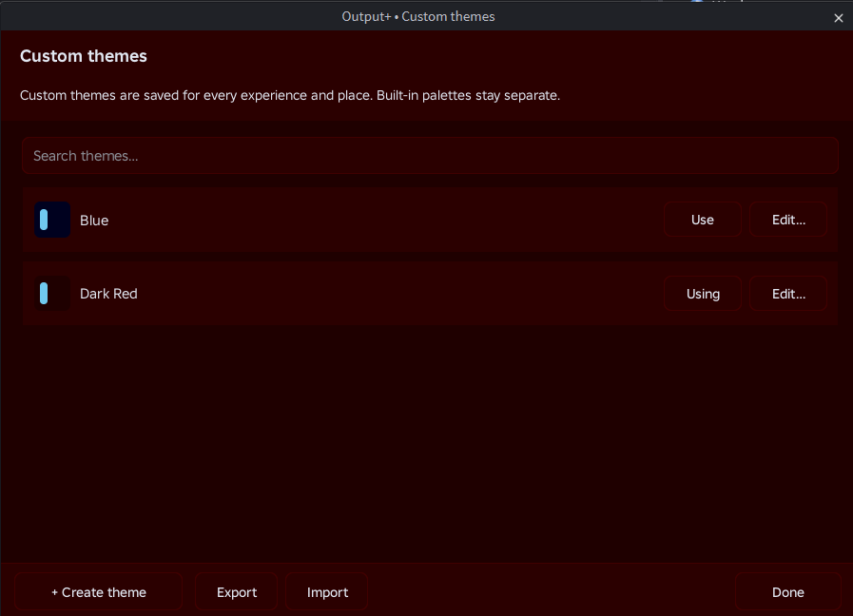Open Edit for the Blue theme

tap(788, 220)
